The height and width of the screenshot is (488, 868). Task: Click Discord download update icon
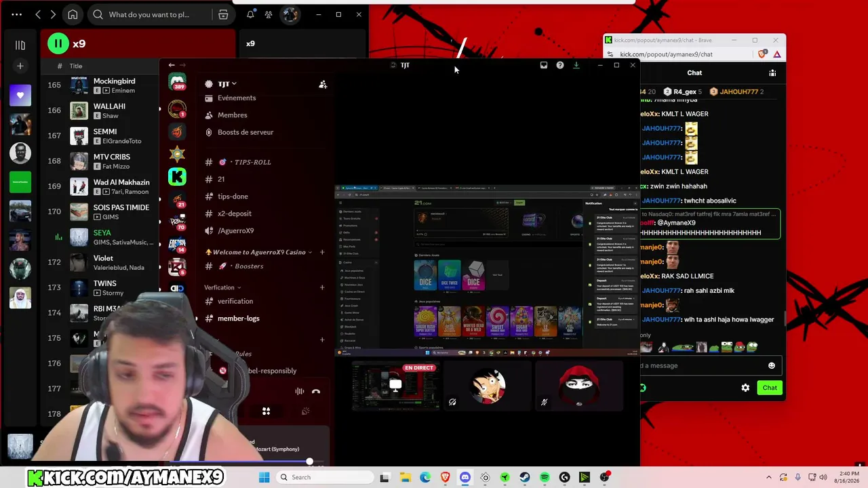576,65
